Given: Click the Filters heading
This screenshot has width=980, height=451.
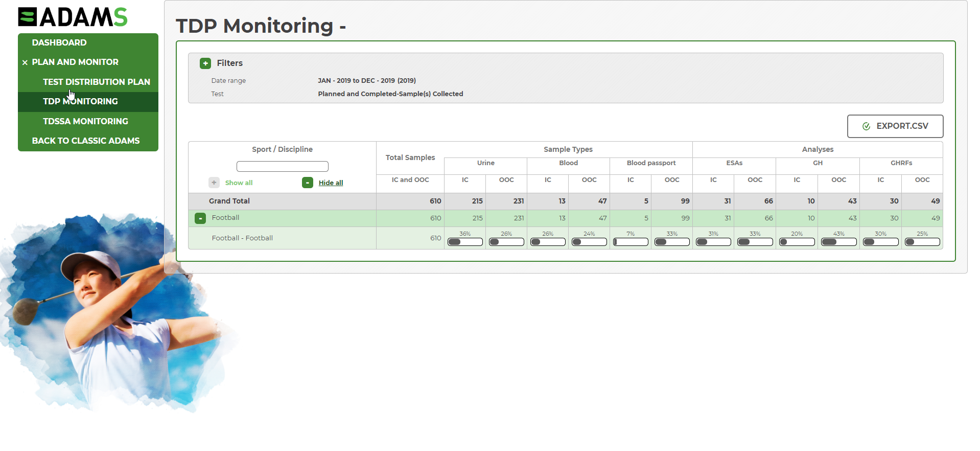Looking at the screenshot, I should coord(230,63).
